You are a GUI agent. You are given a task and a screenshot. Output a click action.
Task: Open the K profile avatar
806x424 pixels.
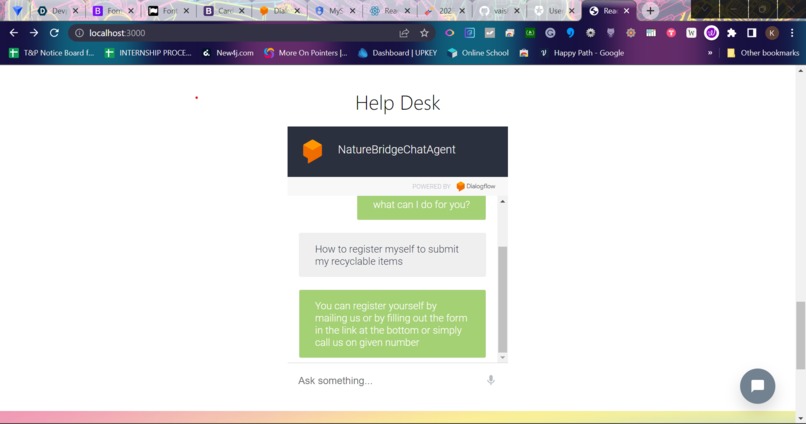[772, 33]
